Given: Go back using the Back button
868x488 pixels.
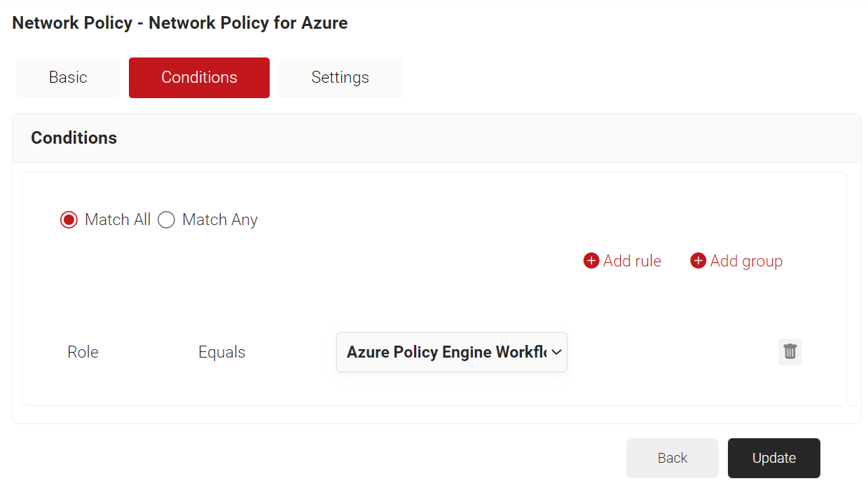Looking at the screenshot, I should coord(672,458).
